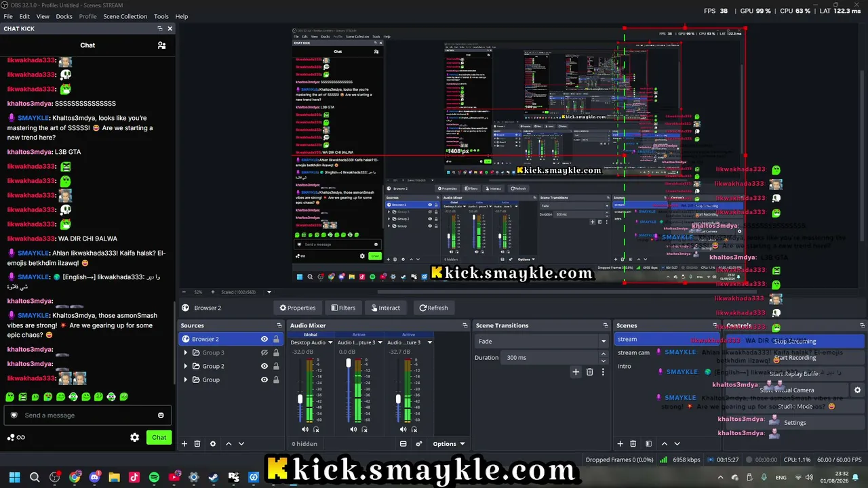Open the View menu
Screen dimensions: 868x488
[43, 16]
